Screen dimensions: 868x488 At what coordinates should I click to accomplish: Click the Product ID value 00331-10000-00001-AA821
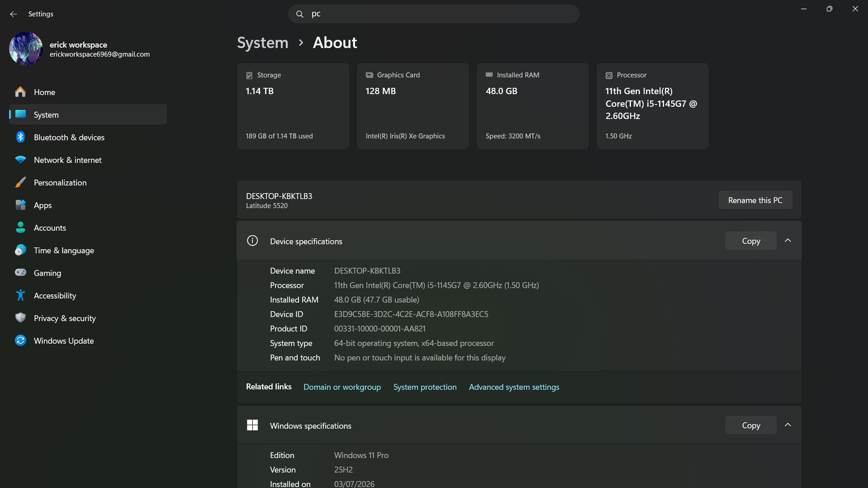pyautogui.click(x=380, y=329)
